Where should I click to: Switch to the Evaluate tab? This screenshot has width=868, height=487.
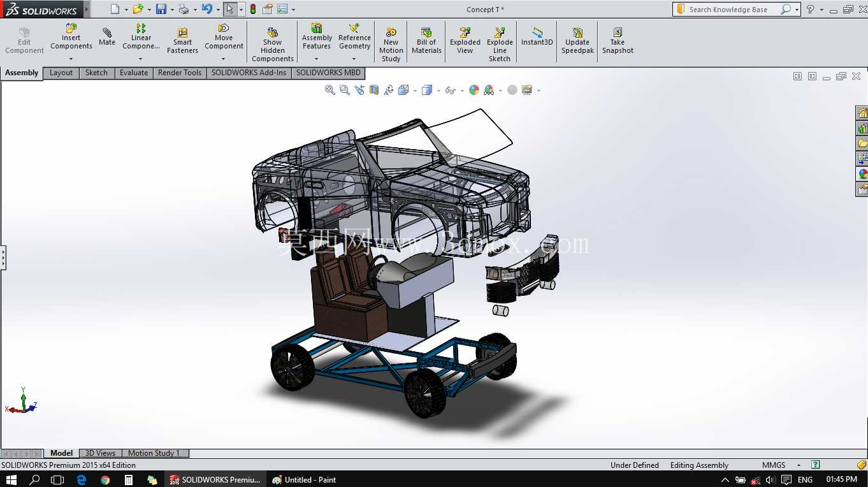pyautogui.click(x=134, y=73)
